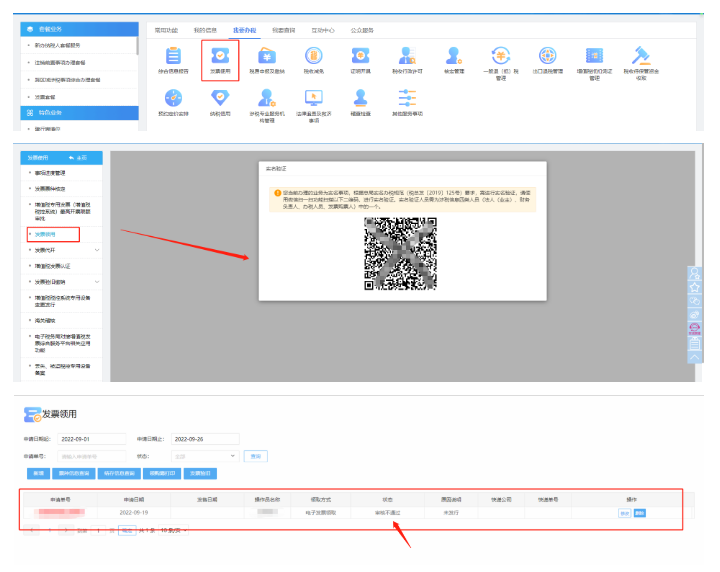Open the 出口退税管理 globe icon

(x=548, y=56)
